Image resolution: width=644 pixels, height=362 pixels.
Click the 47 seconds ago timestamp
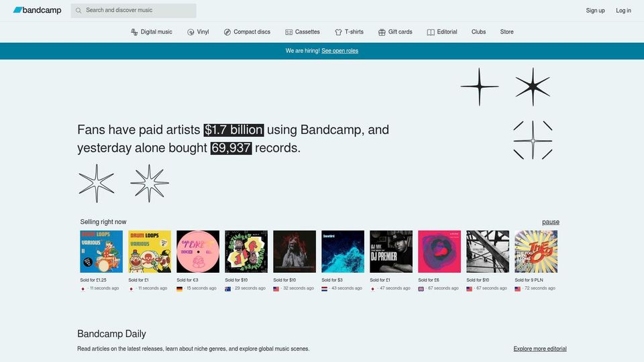pyautogui.click(x=395, y=288)
